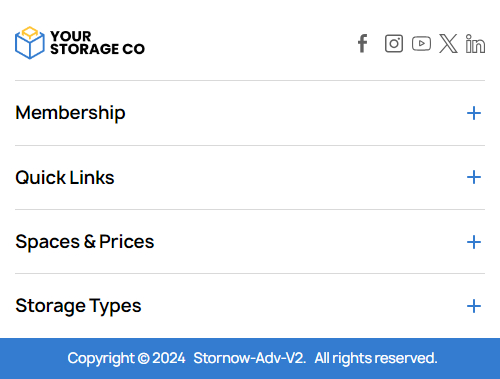Viewport: 500px width, 379px height.
Task: Expand Quick Links using its plus icon
Action: [x=474, y=177]
